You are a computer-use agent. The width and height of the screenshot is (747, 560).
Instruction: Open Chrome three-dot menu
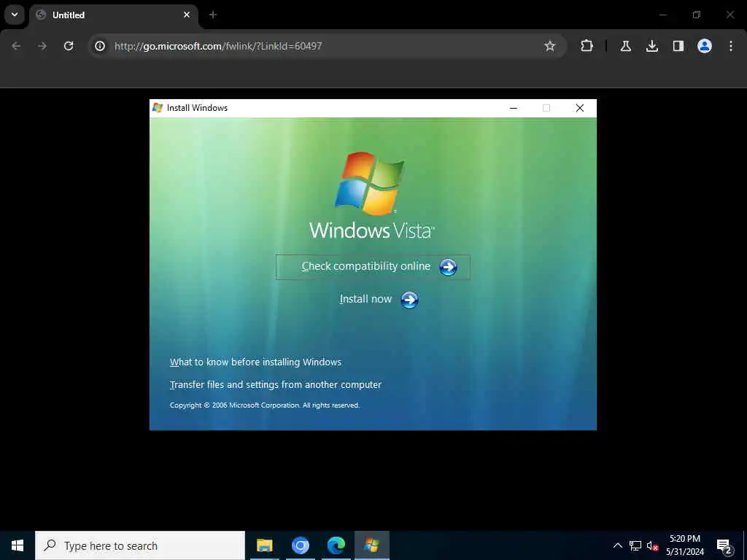tap(731, 46)
